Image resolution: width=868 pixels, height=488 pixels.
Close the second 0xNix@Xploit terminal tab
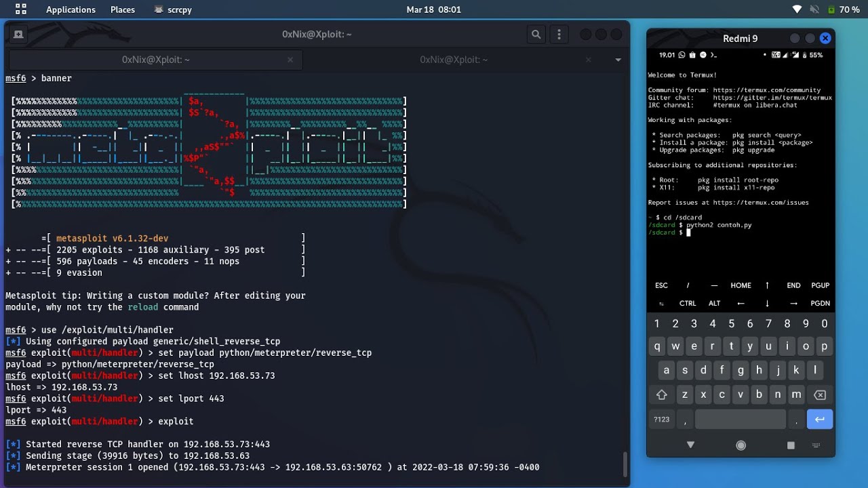tap(588, 60)
